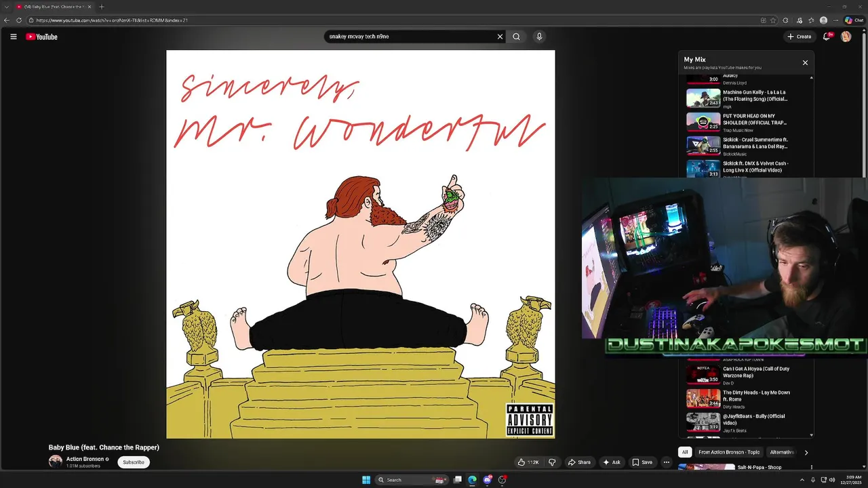Screen dimensions: 868x488
Task: Reload the page in the browser
Action: point(18,20)
